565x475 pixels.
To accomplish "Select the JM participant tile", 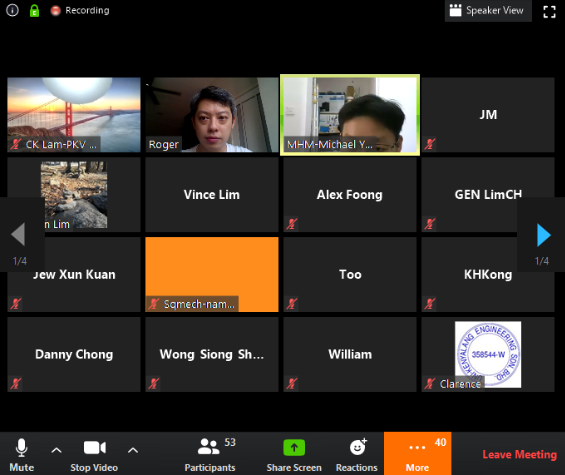I will click(488, 115).
